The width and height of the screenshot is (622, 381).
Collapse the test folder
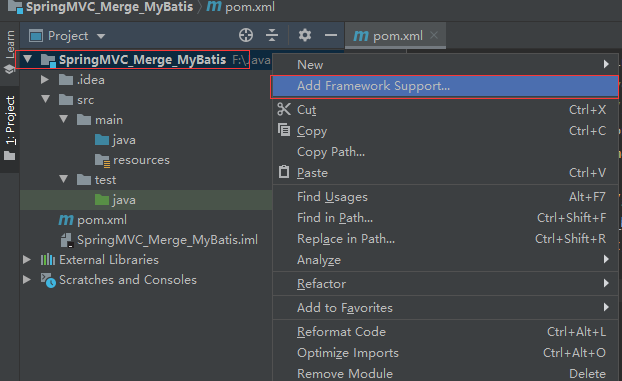click(63, 179)
